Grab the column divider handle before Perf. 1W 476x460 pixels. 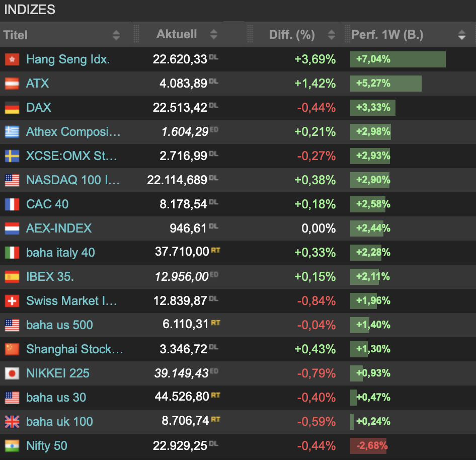pyautogui.click(x=347, y=34)
